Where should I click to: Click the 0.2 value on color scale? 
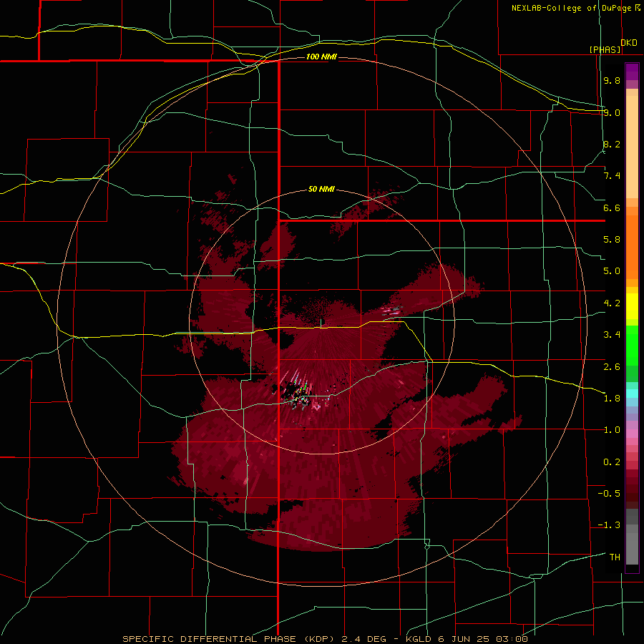tap(612, 462)
